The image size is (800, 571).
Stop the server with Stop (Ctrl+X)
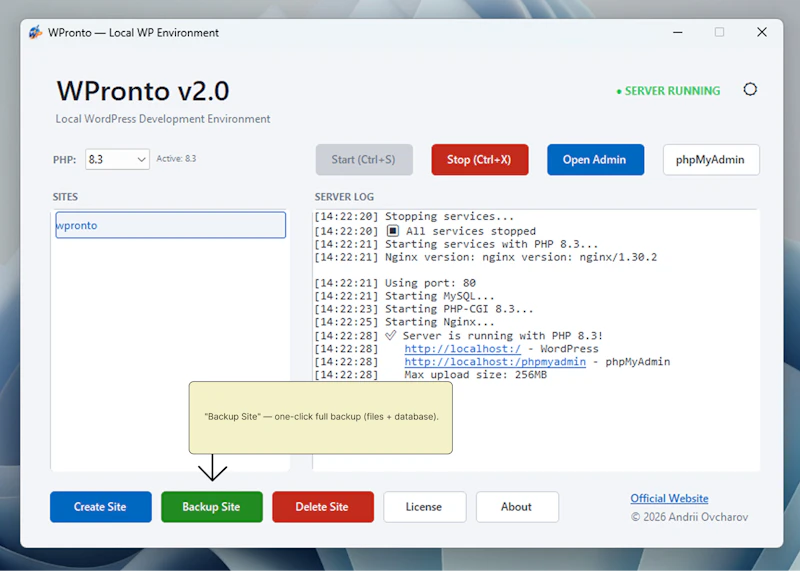click(x=480, y=160)
